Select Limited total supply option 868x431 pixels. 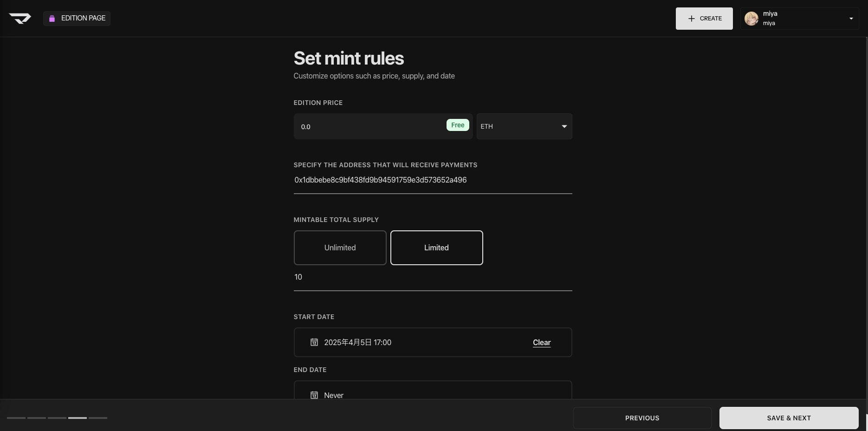click(436, 248)
